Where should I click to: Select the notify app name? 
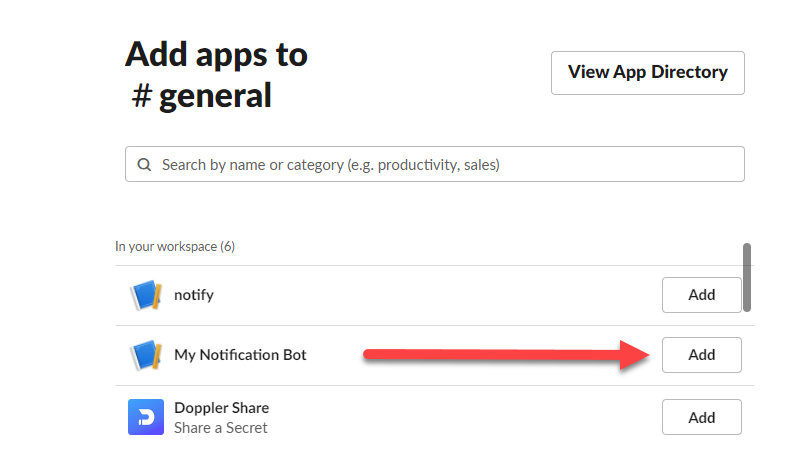194,295
